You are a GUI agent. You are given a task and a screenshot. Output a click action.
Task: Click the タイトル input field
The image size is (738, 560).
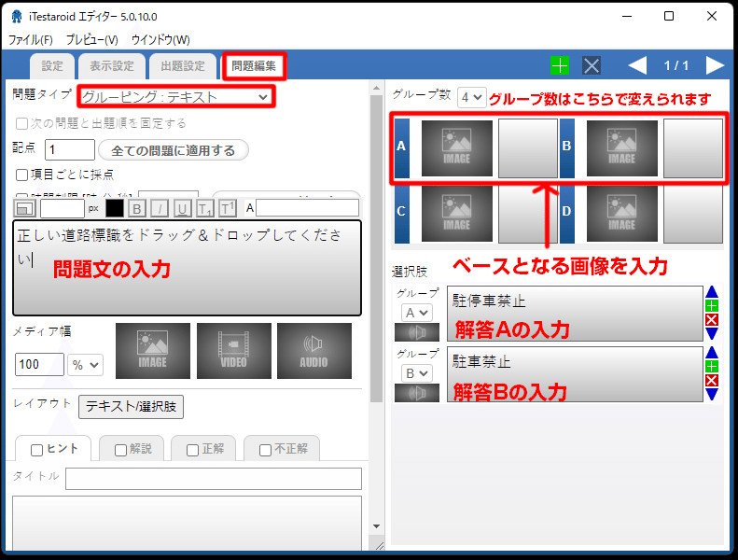click(214, 479)
